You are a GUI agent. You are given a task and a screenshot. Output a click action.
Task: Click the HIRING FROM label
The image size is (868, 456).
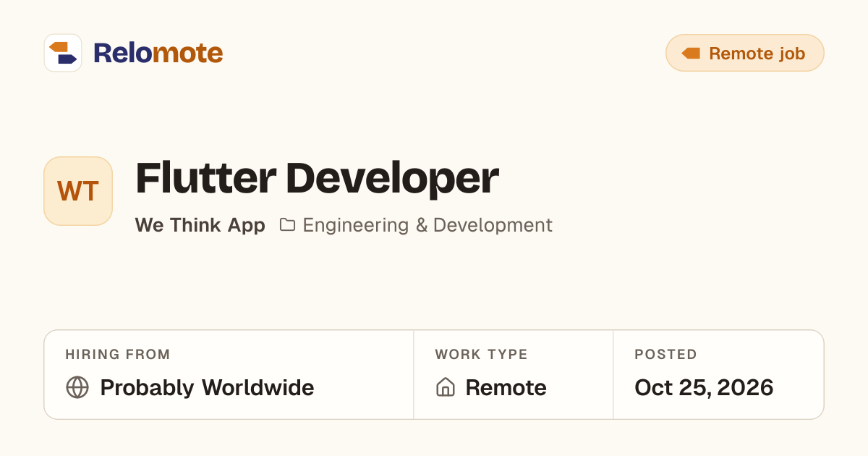coord(118,355)
